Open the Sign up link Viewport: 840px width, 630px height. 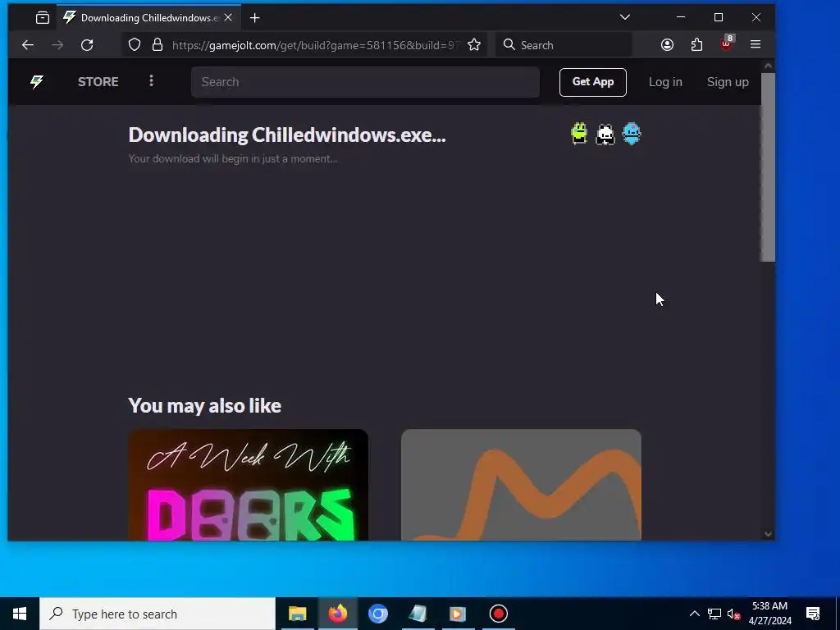[728, 82]
